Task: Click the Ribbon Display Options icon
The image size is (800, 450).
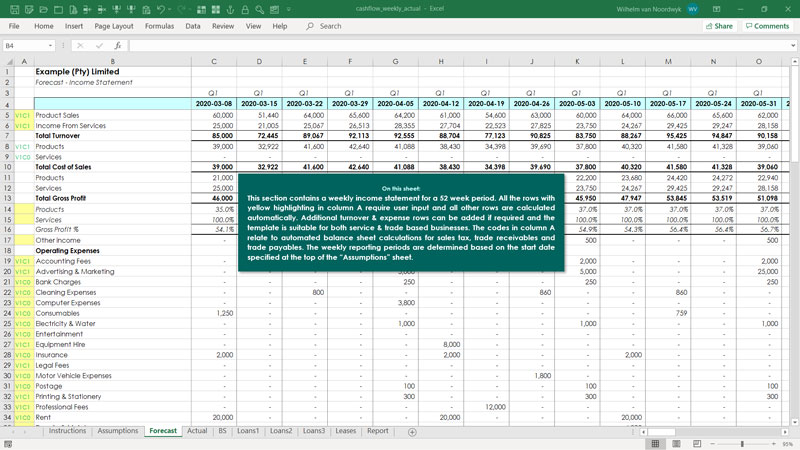Action: pyautogui.click(x=716, y=9)
